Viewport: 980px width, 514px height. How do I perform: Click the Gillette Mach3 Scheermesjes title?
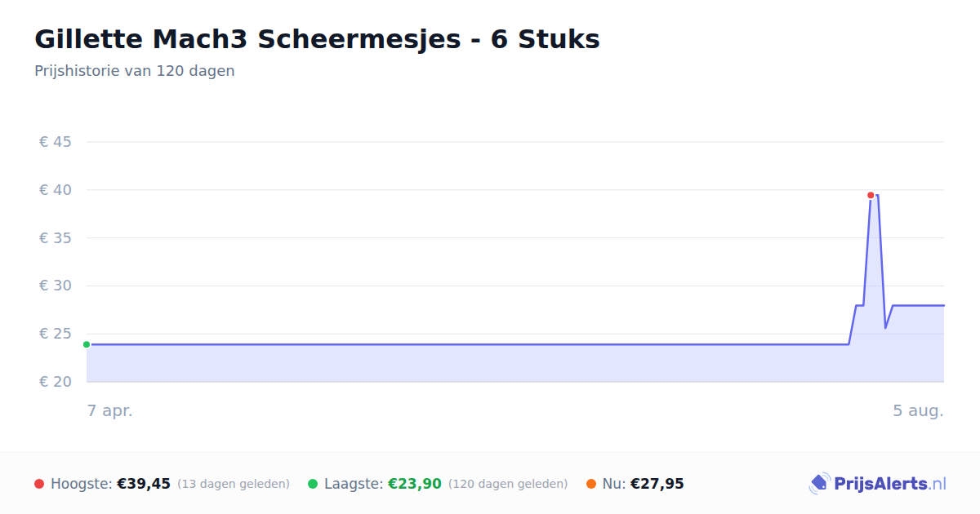point(317,39)
